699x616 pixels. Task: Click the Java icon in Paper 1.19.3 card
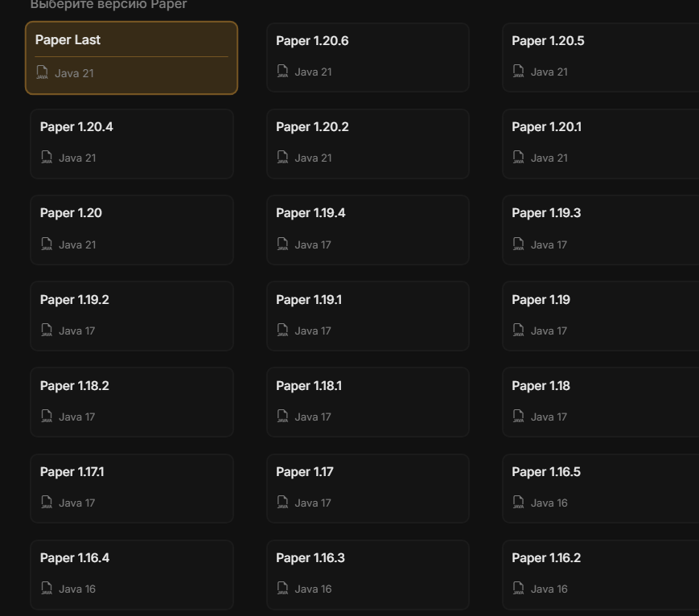(x=519, y=244)
